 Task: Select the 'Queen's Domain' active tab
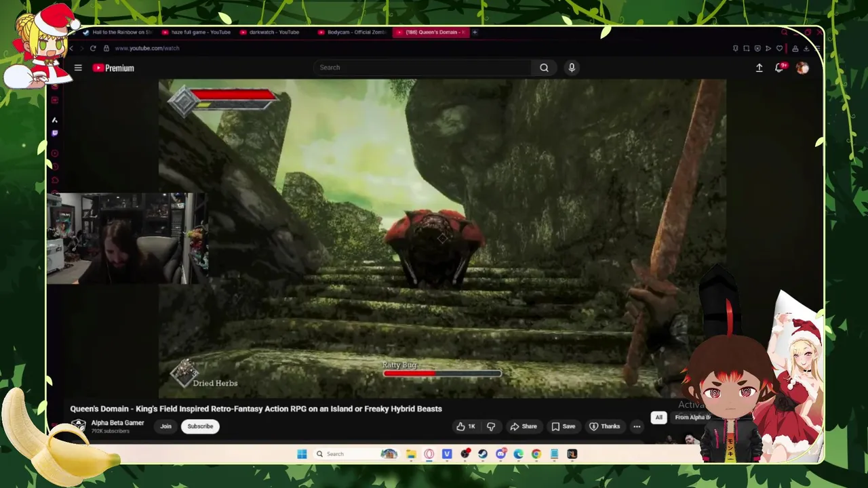[431, 32]
